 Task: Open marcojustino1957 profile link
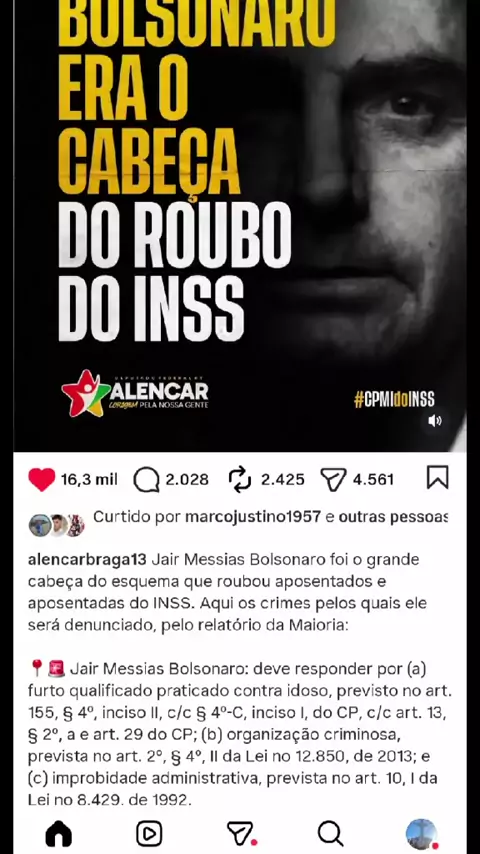253,517
